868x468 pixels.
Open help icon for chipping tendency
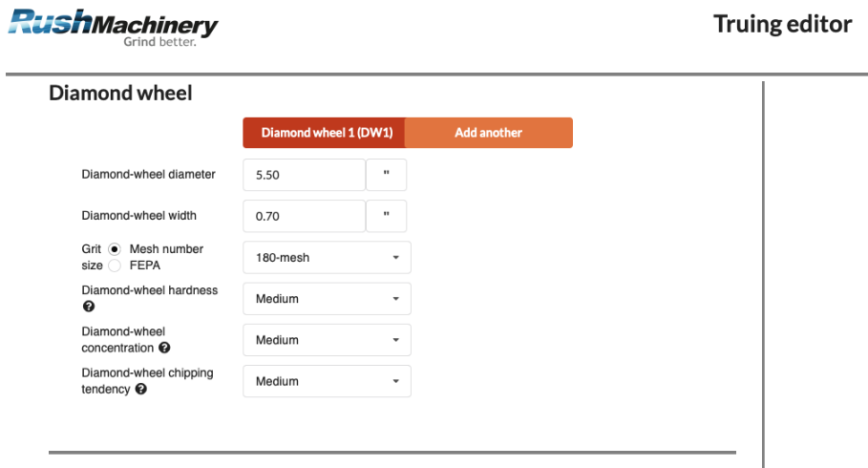pos(141,389)
